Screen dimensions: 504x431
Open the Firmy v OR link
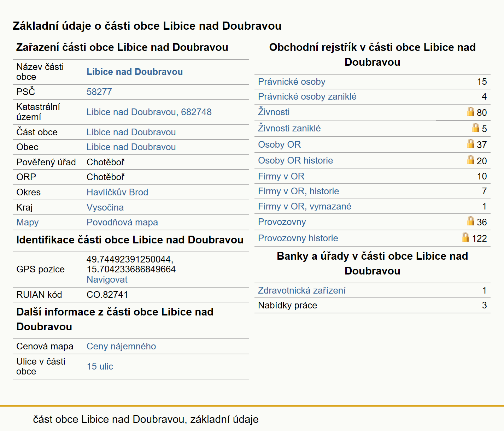[281, 176]
